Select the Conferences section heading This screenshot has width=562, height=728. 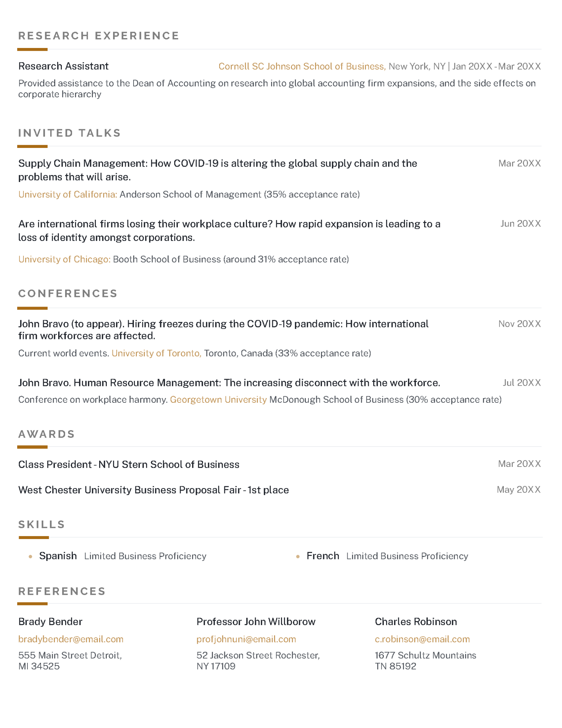68,293
